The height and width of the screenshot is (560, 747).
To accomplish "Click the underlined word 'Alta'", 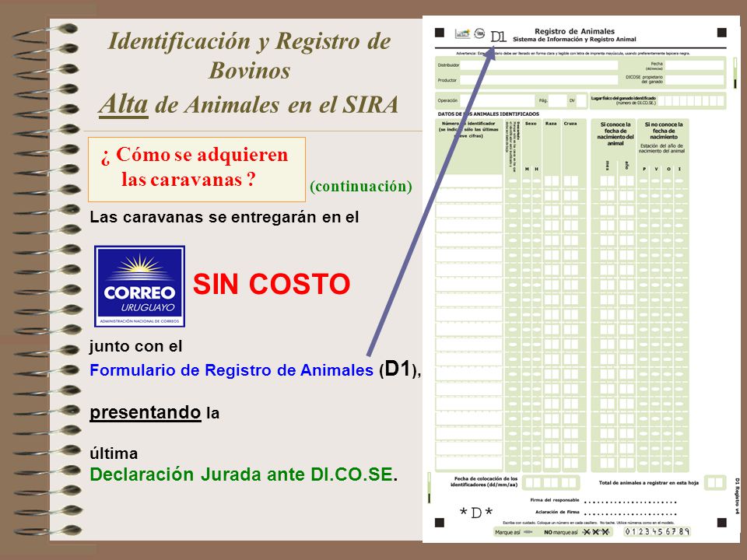I will [x=124, y=104].
